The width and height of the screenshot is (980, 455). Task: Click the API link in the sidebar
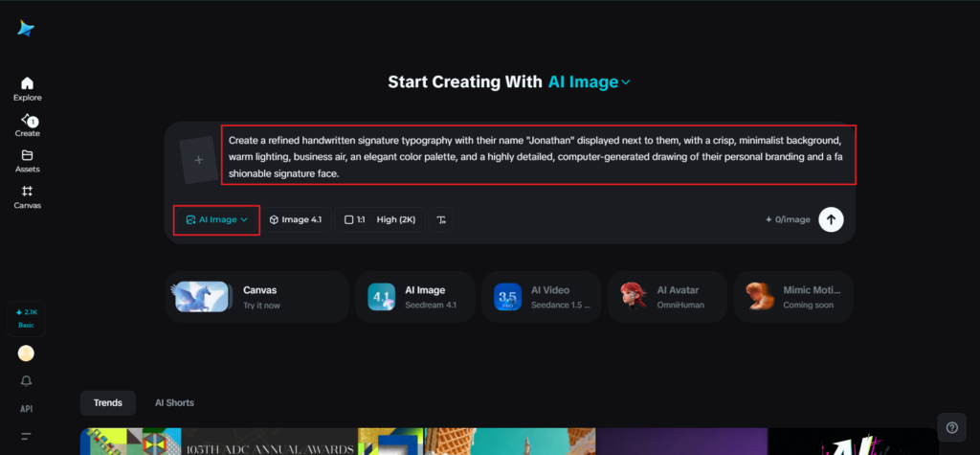click(x=27, y=409)
